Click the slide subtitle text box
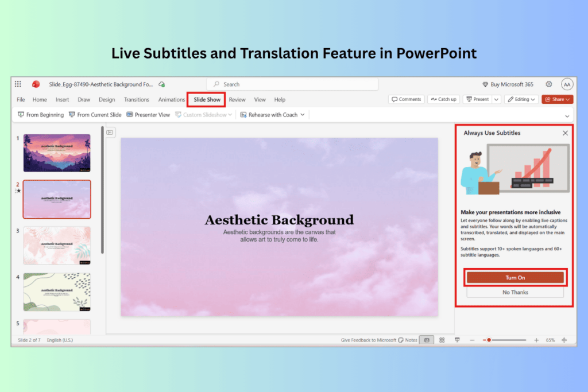Viewport: 588px width, 392px height. pyautogui.click(x=279, y=236)
